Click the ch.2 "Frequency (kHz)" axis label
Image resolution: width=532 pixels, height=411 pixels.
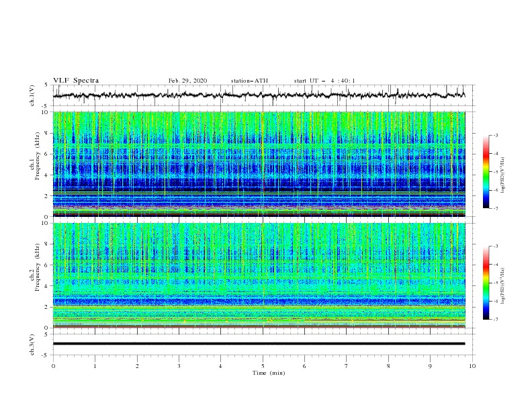coord(37,267)
